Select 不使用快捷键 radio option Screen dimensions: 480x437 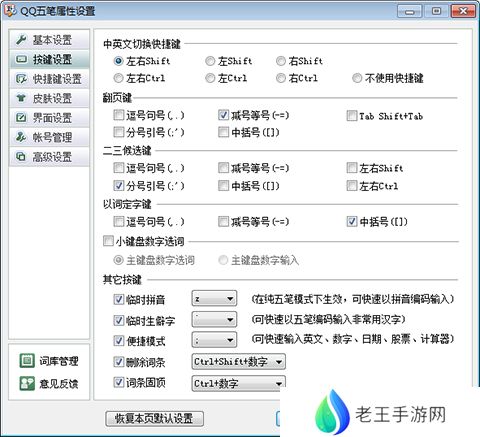pos(357,78)
